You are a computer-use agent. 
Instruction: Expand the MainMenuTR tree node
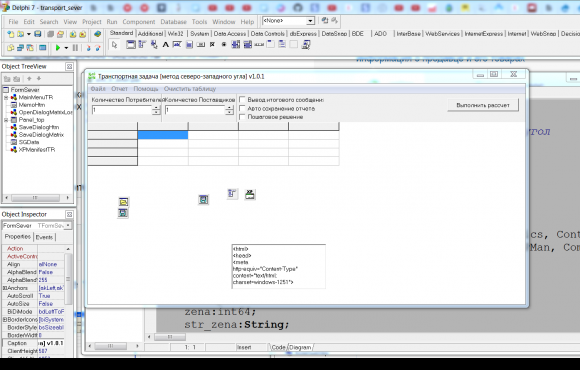(x=6, y=97)
